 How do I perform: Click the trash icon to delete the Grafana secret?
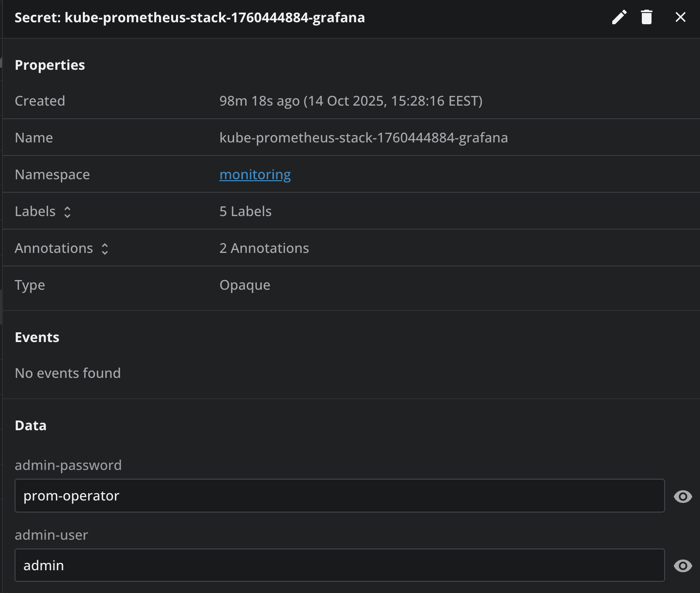(647, 17)
